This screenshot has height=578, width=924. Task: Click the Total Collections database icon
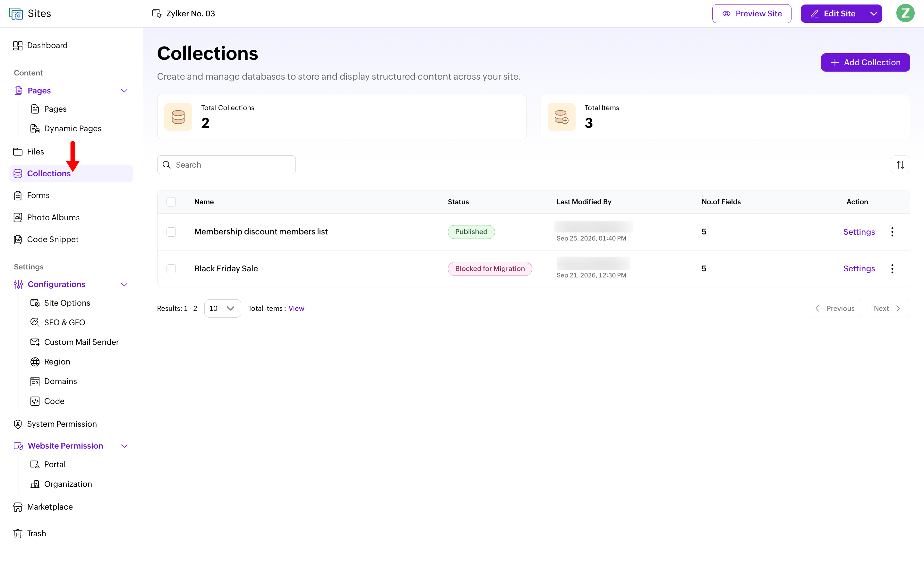coord(178,117)
